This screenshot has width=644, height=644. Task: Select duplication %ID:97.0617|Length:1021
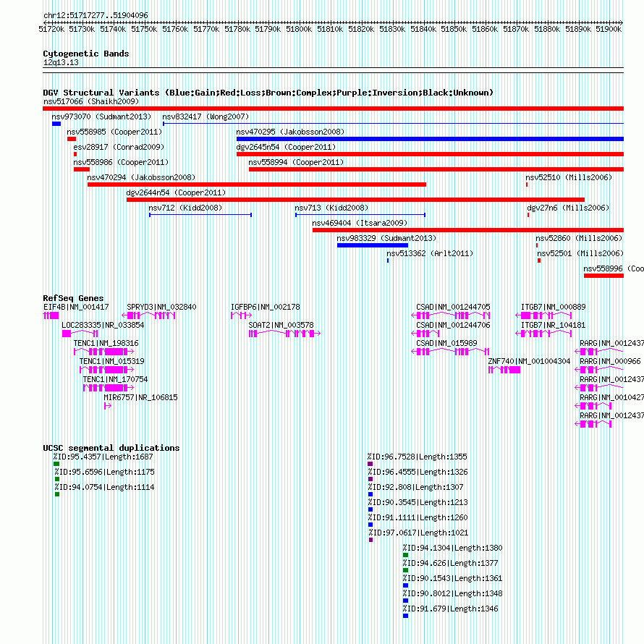pyautogui.click(x=371, y=540)
